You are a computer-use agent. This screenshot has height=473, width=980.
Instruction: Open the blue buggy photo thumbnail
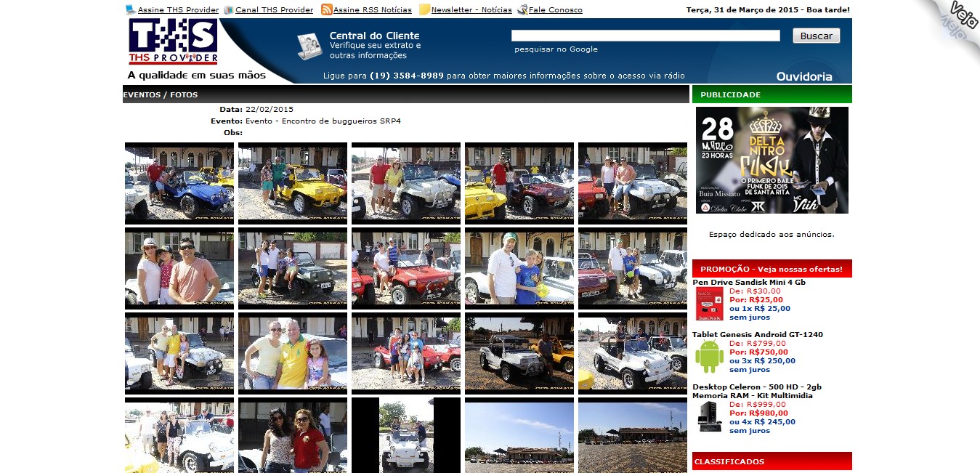pos(179,182)
